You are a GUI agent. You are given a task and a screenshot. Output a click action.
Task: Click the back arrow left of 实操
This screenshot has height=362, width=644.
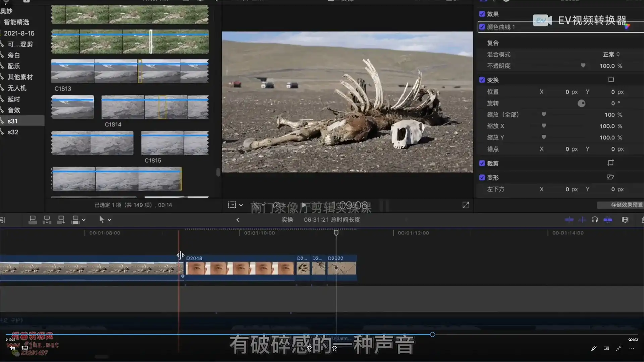tap(238, 220)
